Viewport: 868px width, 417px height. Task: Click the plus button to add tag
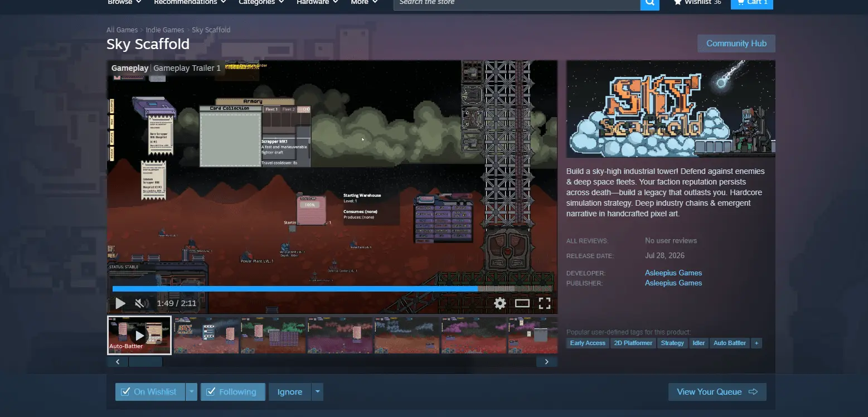757,343
